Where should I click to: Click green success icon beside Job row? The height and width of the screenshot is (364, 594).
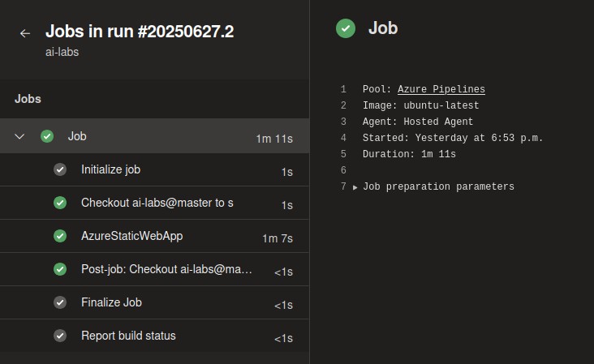47,136
